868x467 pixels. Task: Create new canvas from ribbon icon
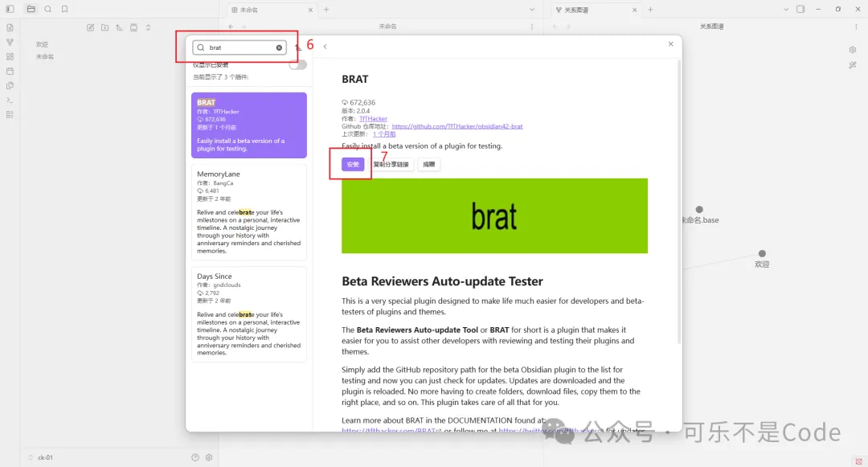(x=10, y=56)
